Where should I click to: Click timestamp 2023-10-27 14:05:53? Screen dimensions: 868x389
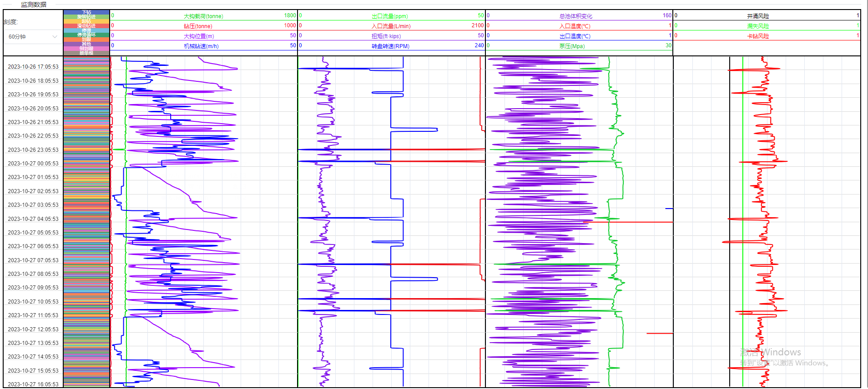(x=33, y=357)
